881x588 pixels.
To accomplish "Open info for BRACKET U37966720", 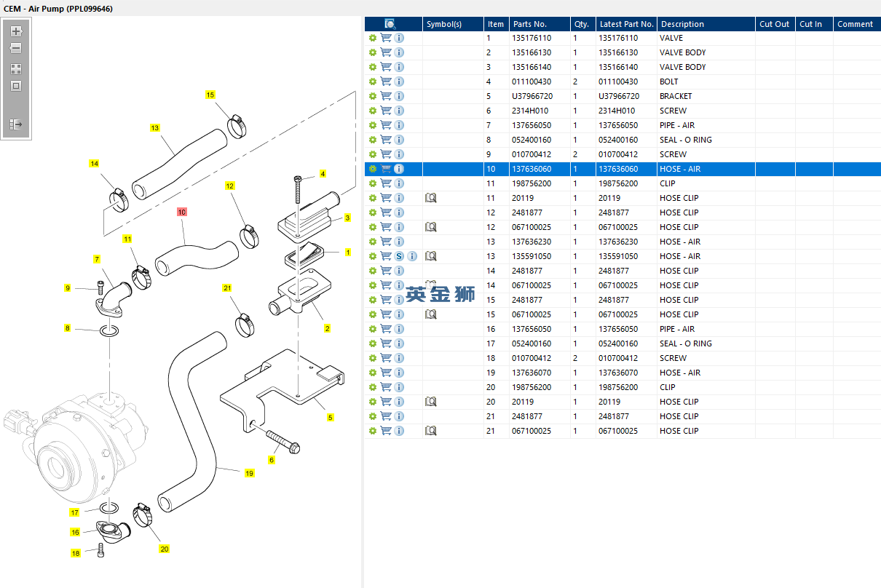I will [399, 96].
